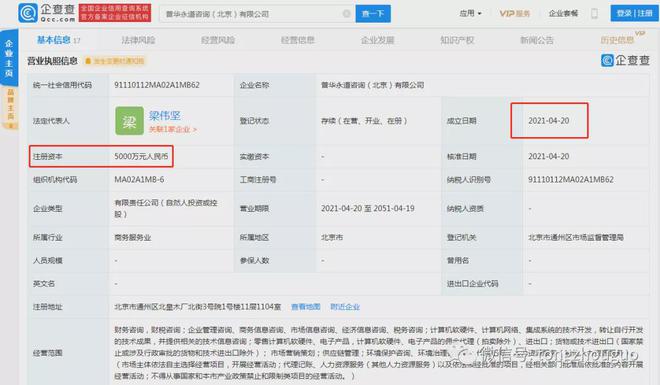Expand the 应用 dropdown menu
The height and width of the screenshot is (385, 660).
[x=470, y=13]
